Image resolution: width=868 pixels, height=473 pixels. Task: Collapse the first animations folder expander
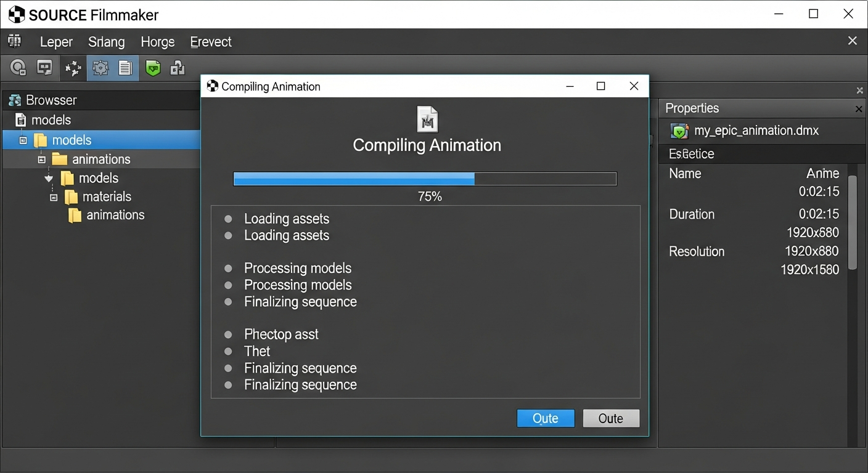(x=42, y=160)
